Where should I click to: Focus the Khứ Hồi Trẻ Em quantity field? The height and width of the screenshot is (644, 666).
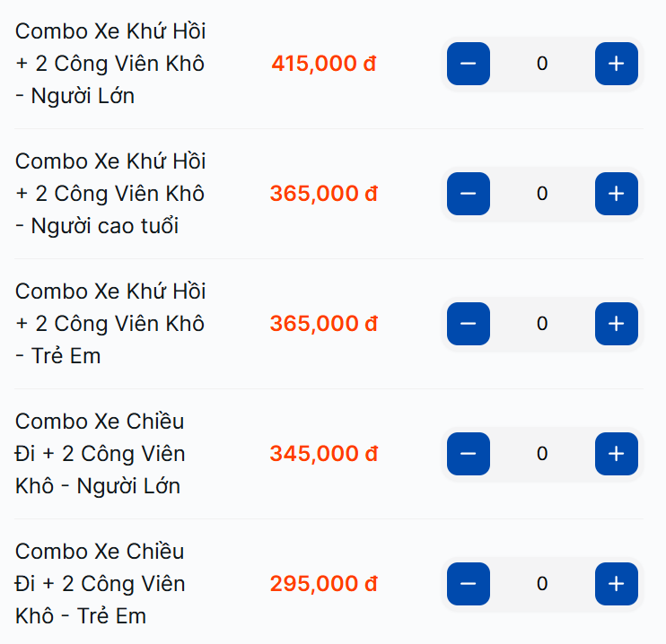(542, 324)
